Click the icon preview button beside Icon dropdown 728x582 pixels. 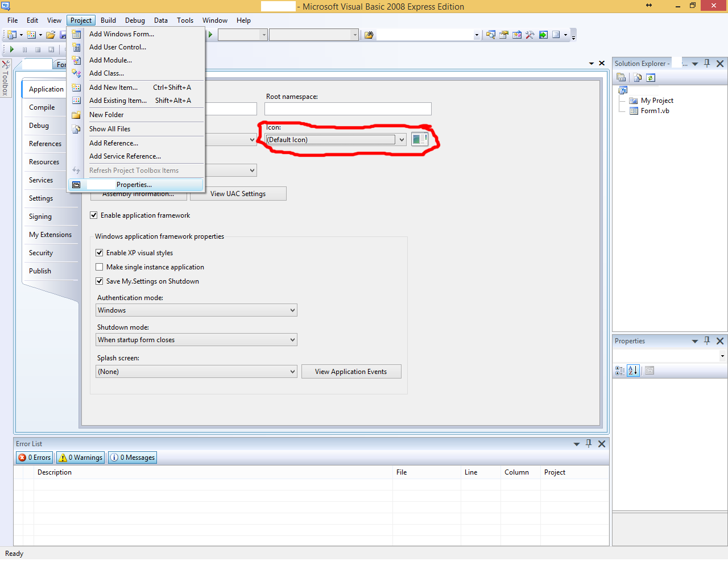420,139
